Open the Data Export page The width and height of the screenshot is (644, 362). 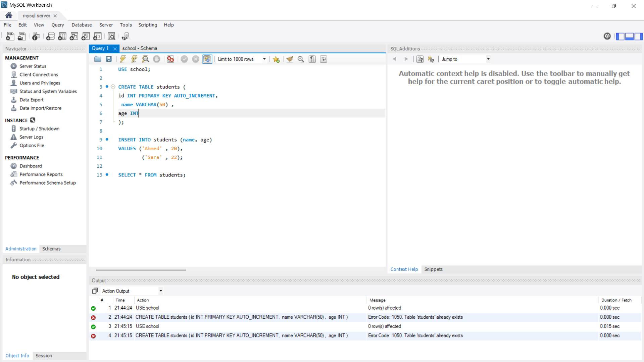[32, 100]
